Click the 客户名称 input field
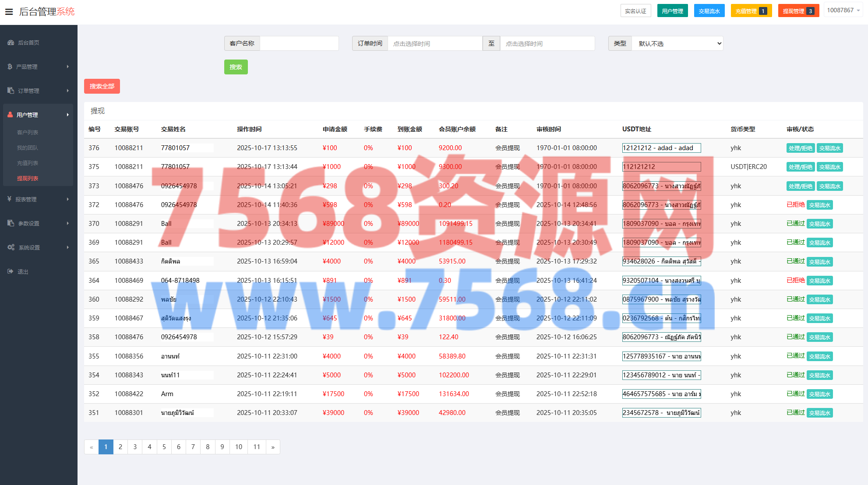This screenshot has height=485, width=868. click(299, 43)
